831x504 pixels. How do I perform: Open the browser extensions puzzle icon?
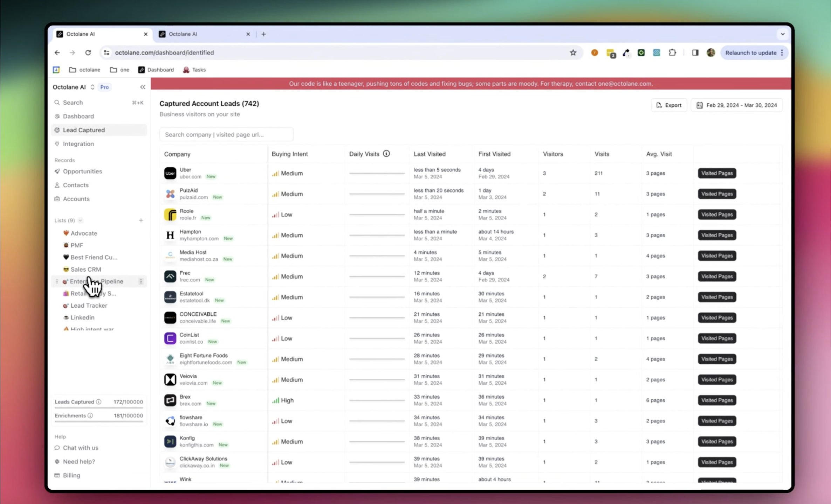click(x=672, y=52)
